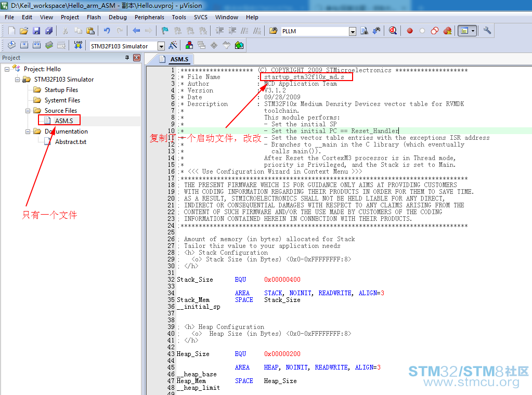This screenshot has width=532, height=395.
Task: Open the File menu
Action: 9,17
